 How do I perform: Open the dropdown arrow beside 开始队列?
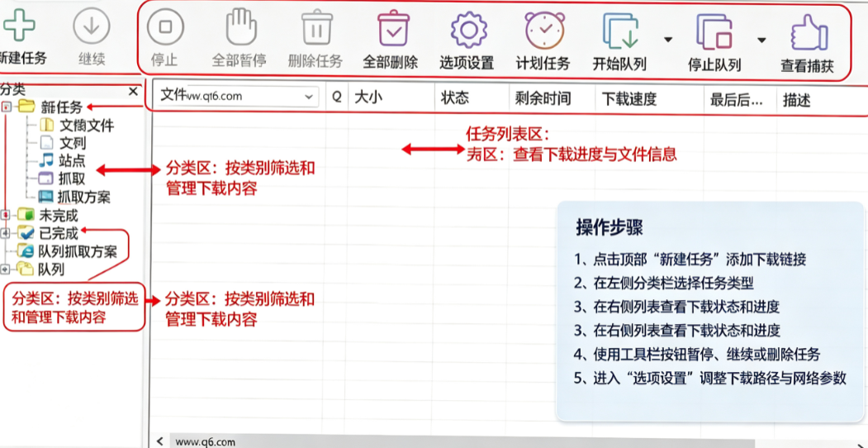(668, 40)
